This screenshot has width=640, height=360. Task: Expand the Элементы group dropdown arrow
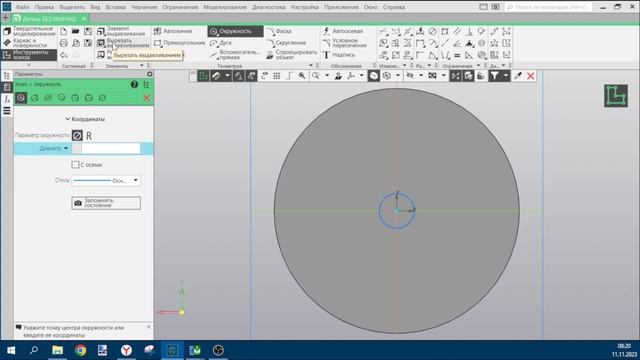pyautogui.click(x=142, y=66)
